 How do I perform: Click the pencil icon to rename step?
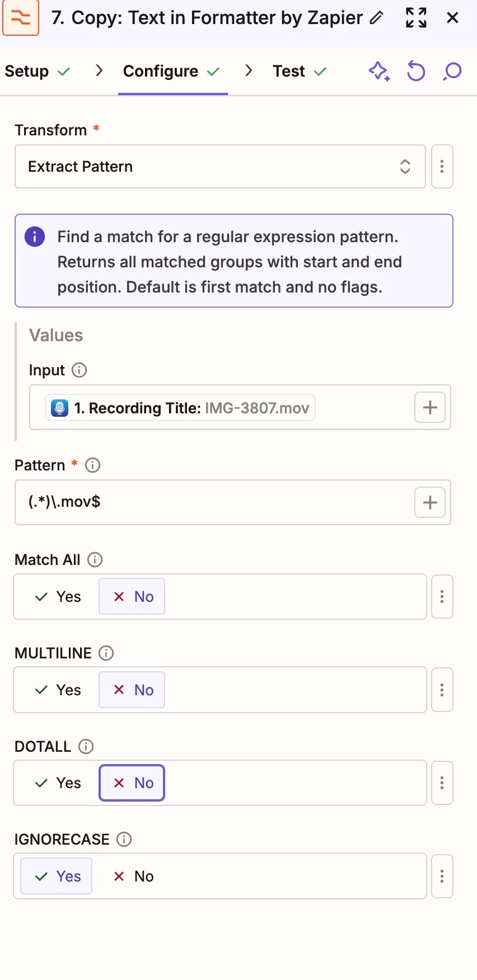[377, 18]
